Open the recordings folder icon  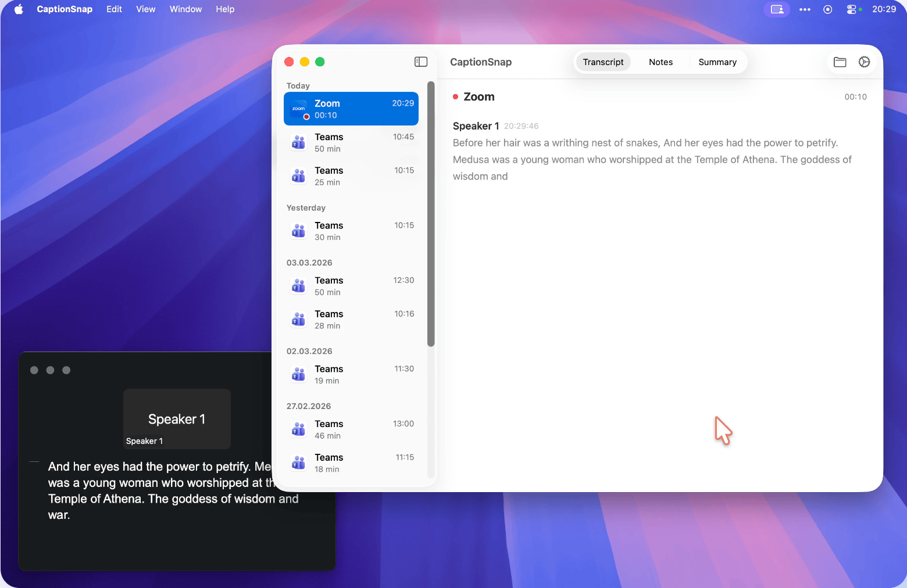tap(840, 62)
